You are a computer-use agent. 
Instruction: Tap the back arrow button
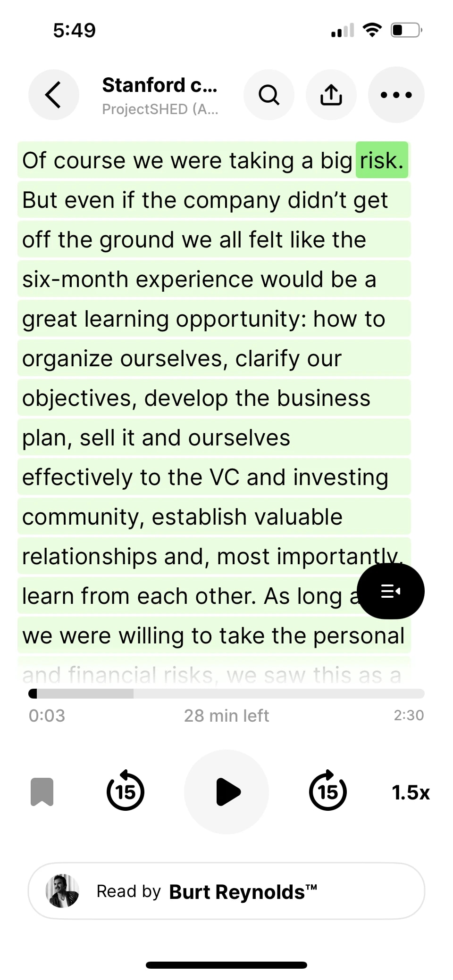coord(53,95)
